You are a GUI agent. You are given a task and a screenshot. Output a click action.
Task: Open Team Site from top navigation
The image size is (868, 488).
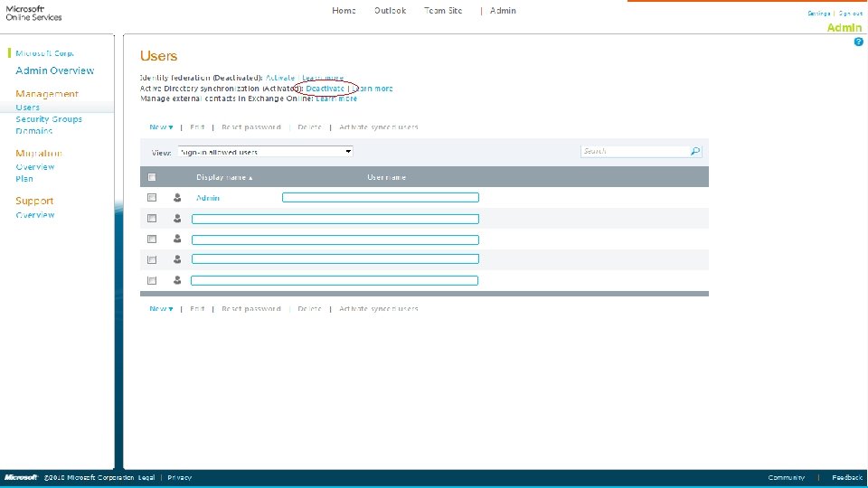click(443, 11)
